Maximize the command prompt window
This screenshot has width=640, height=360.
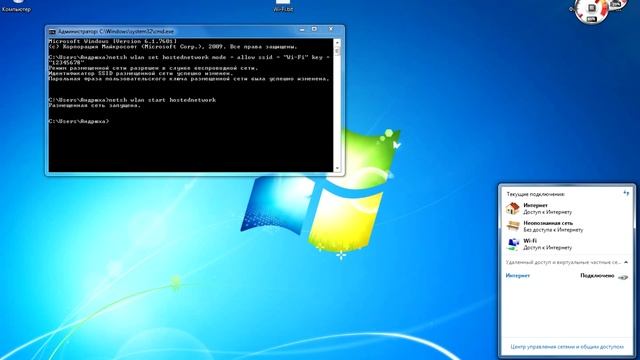pyautogui.click(x=314, y=29)
